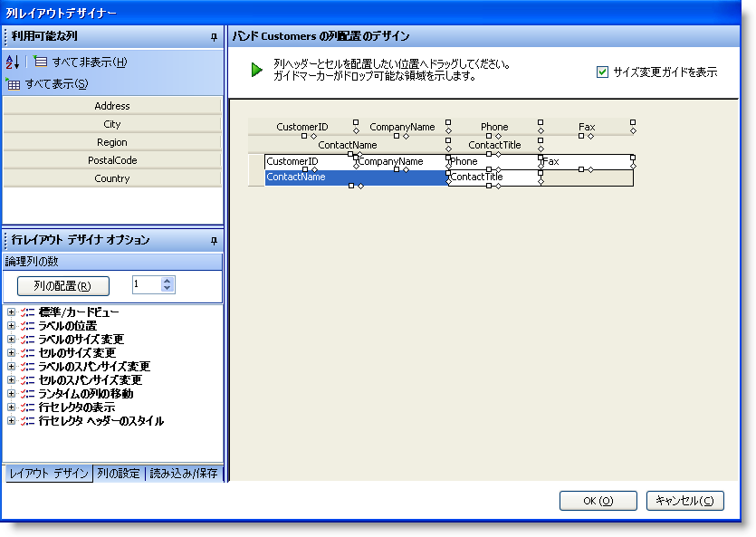The image size is (756, 537).
Task: Pin the 行レイアウト デザイナ オプション panel
Action: 214,240
